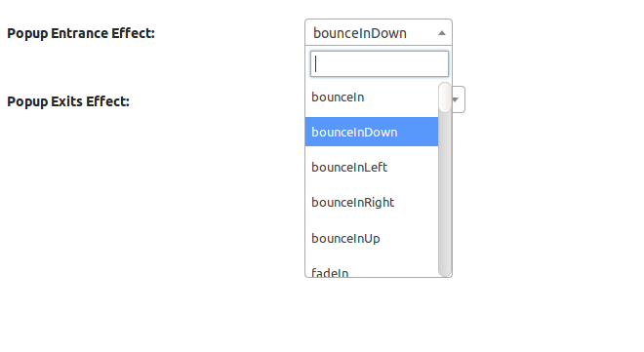The width and height of the screenshot is (644, 352).
Task: Select the highlighted bounceInDown option
Action: point(372,132)
